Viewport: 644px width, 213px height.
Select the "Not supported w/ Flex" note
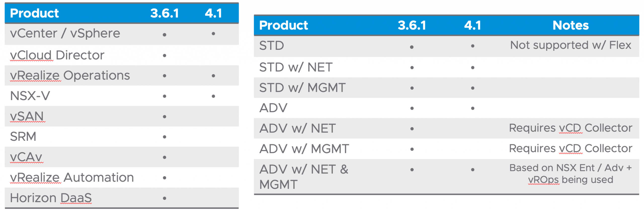570,45
